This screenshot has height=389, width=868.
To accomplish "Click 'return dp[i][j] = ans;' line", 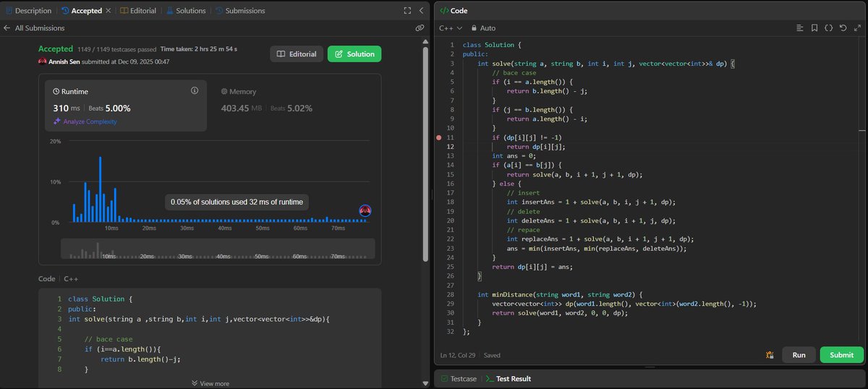I will pyautogui.click(x=532, y=267).
